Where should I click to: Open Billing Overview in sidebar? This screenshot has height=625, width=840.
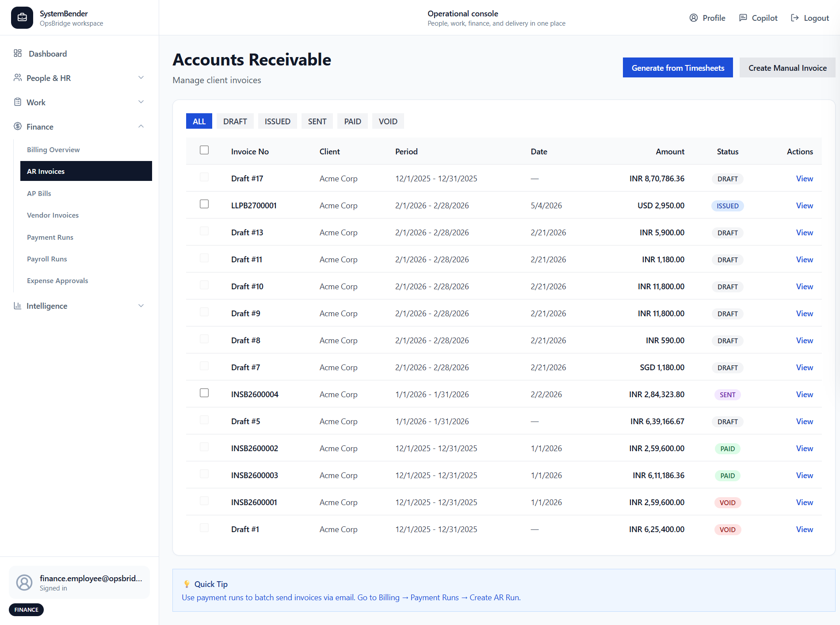coord(86,150)
